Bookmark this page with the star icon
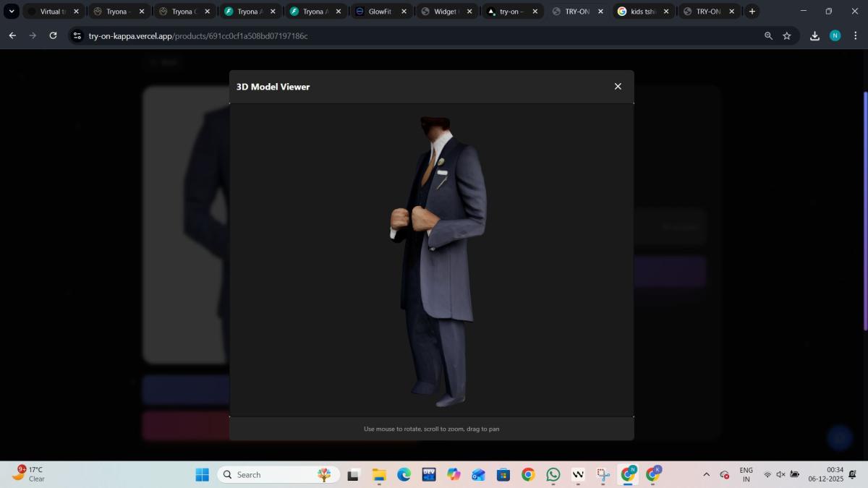Viewport: 868px width, 488px height. tap(787, 35)
